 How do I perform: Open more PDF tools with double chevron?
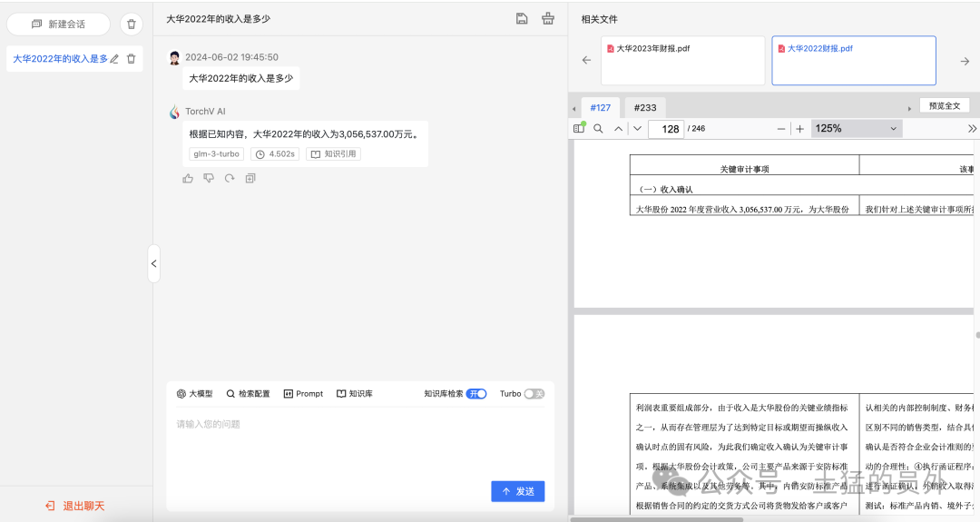coord(972,129)
